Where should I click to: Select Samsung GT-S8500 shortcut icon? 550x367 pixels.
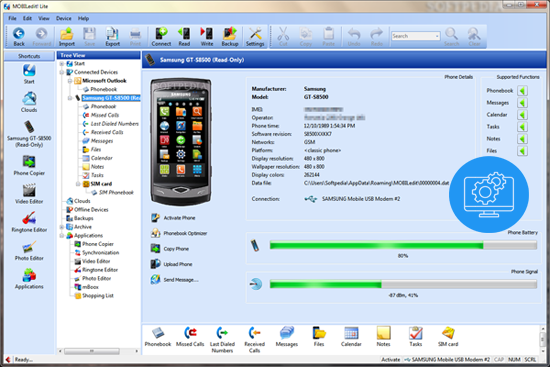coord(29,134)
